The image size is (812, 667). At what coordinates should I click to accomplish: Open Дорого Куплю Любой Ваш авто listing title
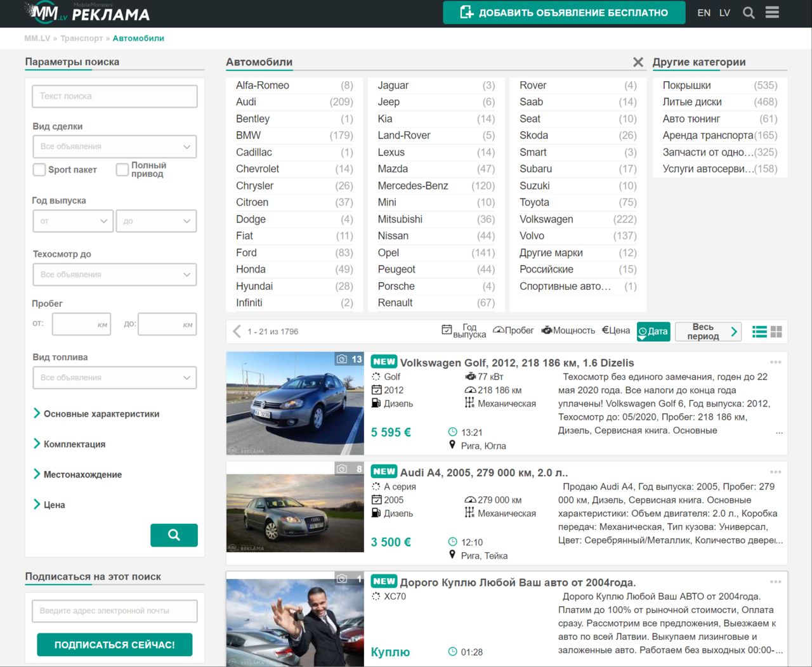tap(518, 582)
